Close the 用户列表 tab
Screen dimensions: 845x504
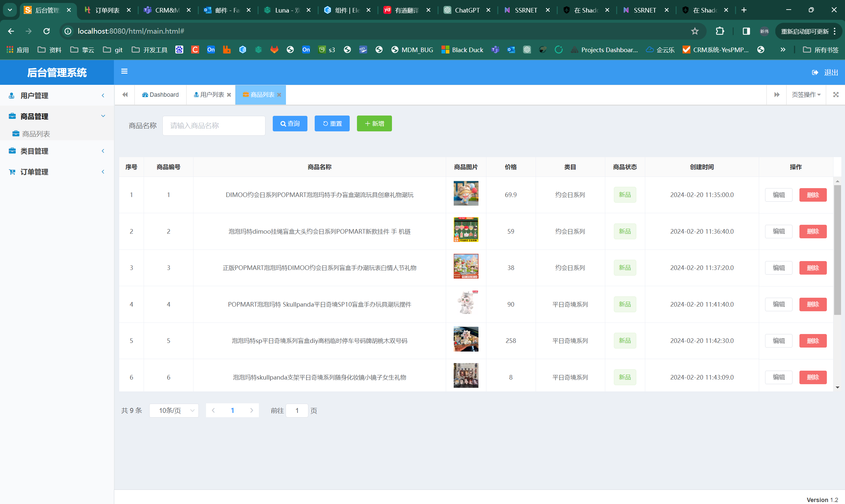229,95
